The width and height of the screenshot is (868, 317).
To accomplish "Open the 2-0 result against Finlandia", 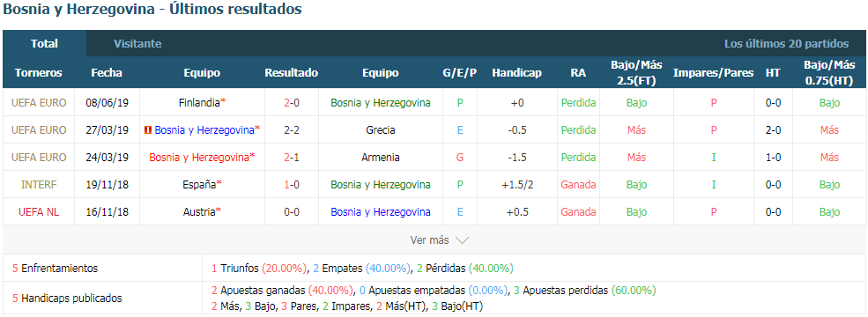I will [x=291, y=102].
